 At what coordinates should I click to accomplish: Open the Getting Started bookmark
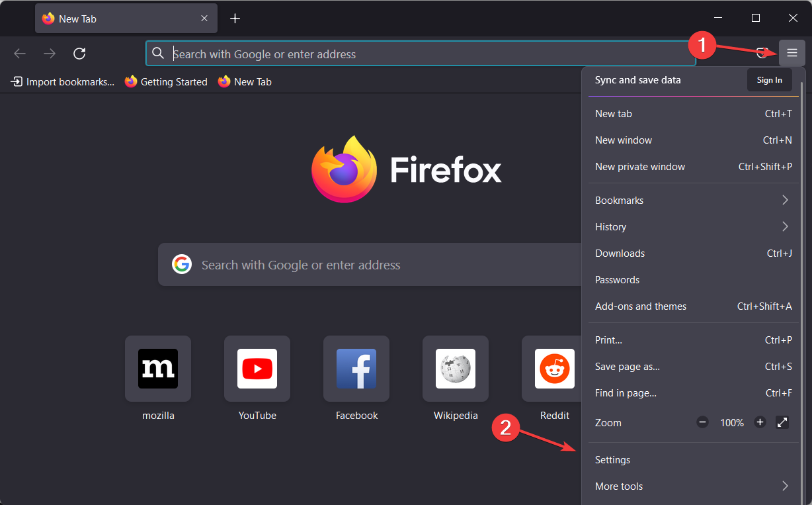click(x=166, y=81)
